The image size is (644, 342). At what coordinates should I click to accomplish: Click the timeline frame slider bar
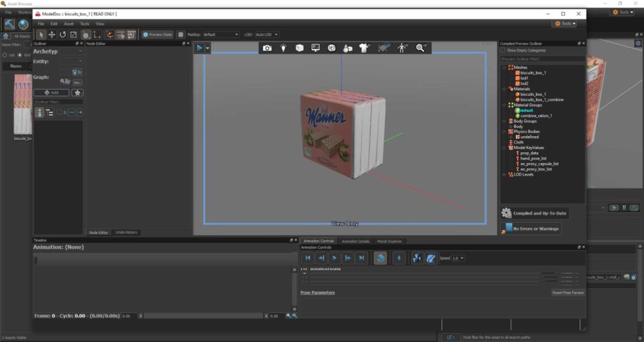tap(201, 315)
